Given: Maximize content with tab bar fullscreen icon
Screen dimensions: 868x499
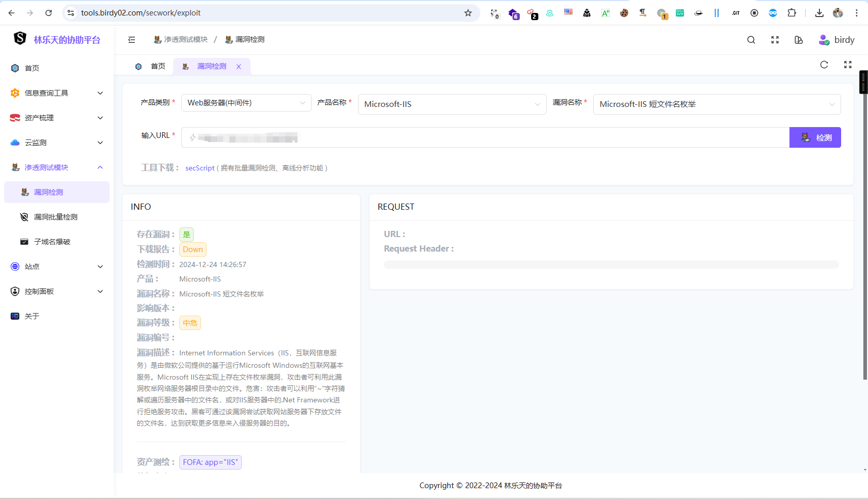Looking at the screenshot, I should click(848, 65).
